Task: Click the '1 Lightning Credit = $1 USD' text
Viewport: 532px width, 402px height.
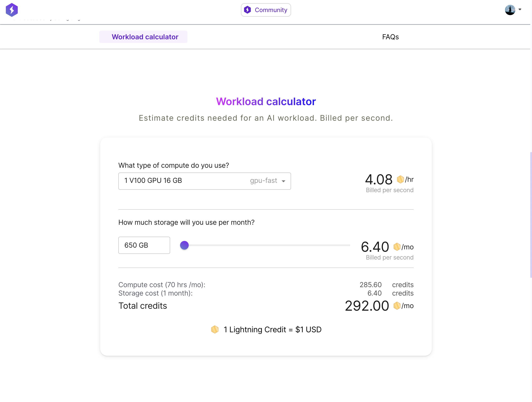Action: coord(272,329)
